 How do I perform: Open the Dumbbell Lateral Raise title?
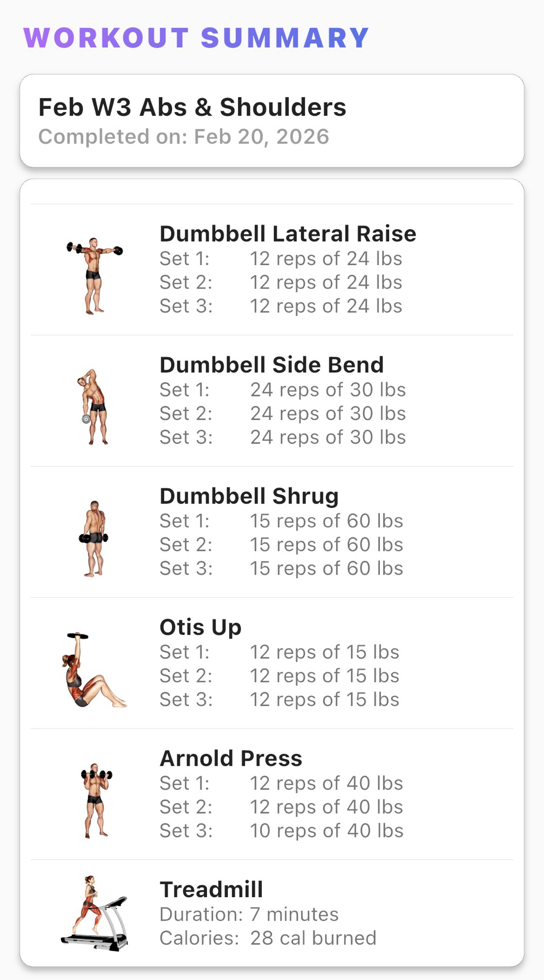click(x=288, y=234)
